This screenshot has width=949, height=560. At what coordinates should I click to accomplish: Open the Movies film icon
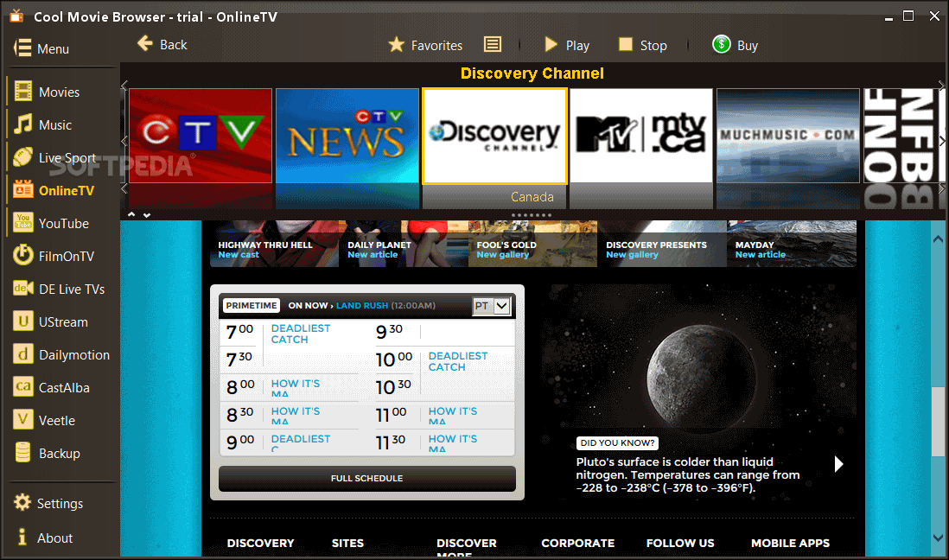[x=23, y=92]
